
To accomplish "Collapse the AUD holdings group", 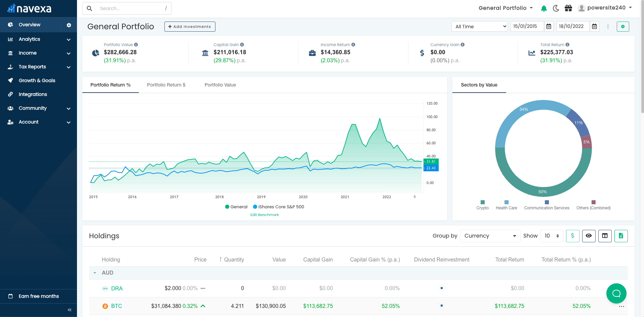I will 95,273.
